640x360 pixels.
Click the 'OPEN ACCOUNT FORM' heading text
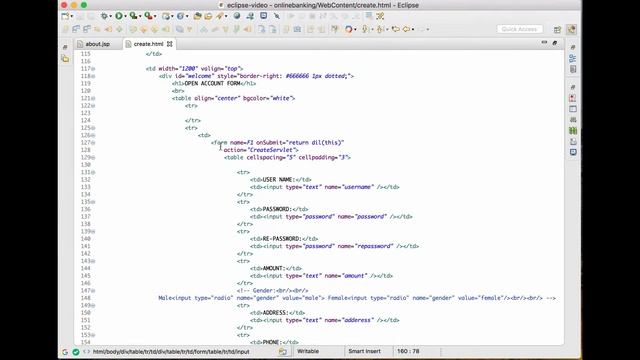(x=212, y=83)
